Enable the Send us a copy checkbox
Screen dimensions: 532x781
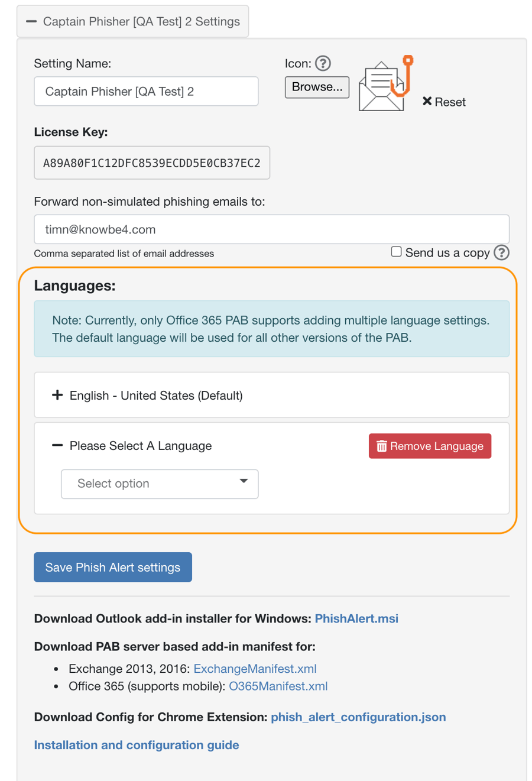396,251
